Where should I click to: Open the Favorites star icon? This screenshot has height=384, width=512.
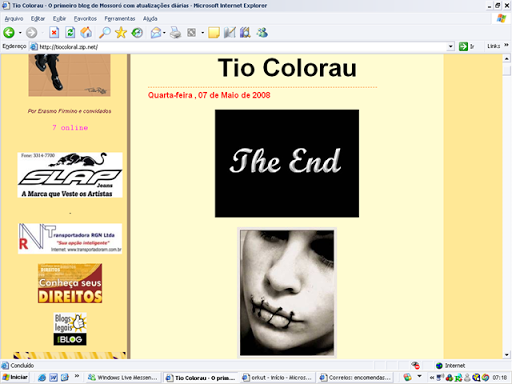[121, 33]
